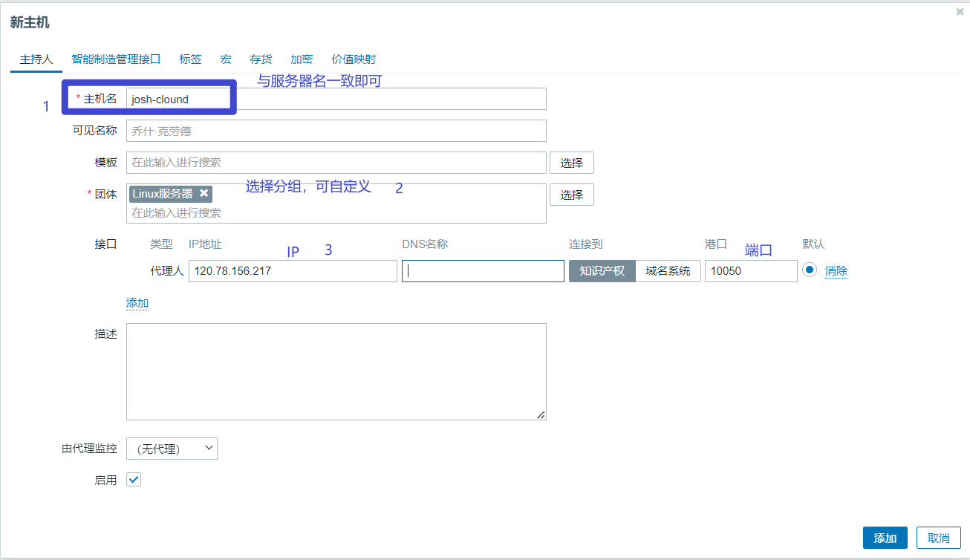970x560 pixels.
Task: Click the 添加 button to create the host
Action: [x=885, y=537]
